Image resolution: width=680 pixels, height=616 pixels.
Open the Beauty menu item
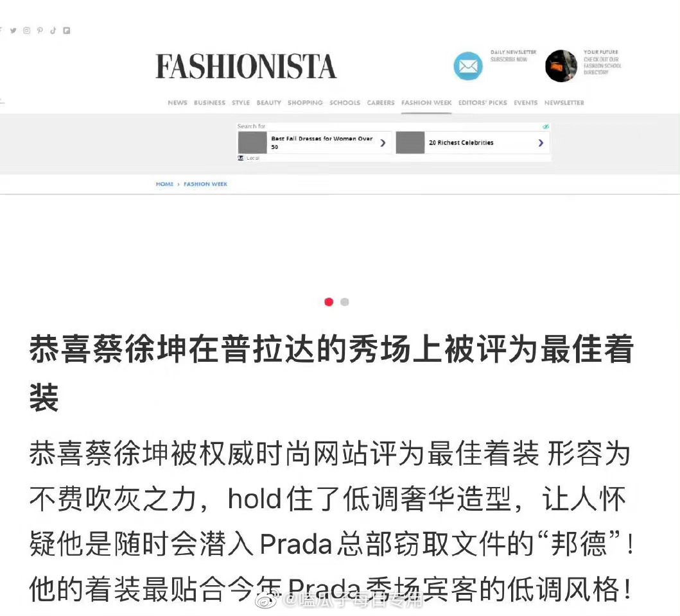[269, 103]
